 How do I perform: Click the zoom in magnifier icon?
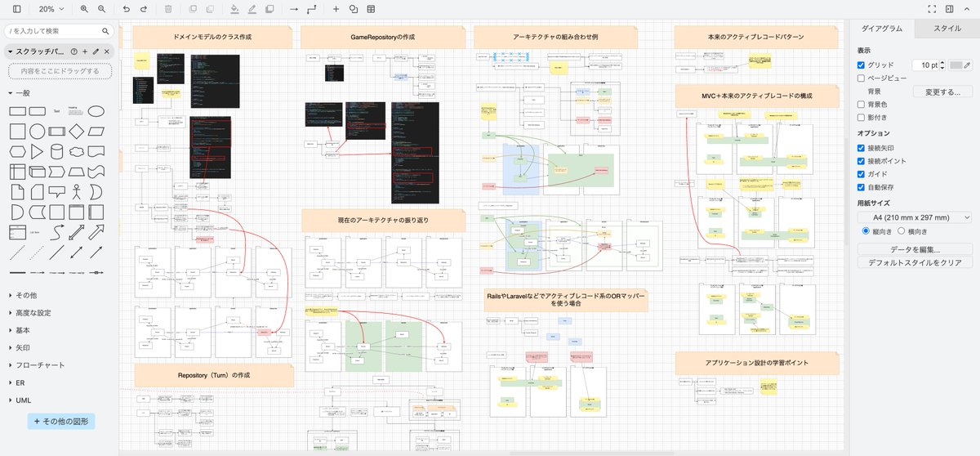pos(84,9)
